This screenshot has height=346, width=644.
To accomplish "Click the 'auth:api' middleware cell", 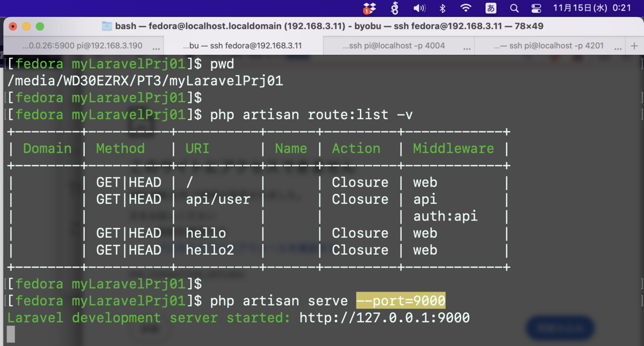I will click(x=445, y=216).
